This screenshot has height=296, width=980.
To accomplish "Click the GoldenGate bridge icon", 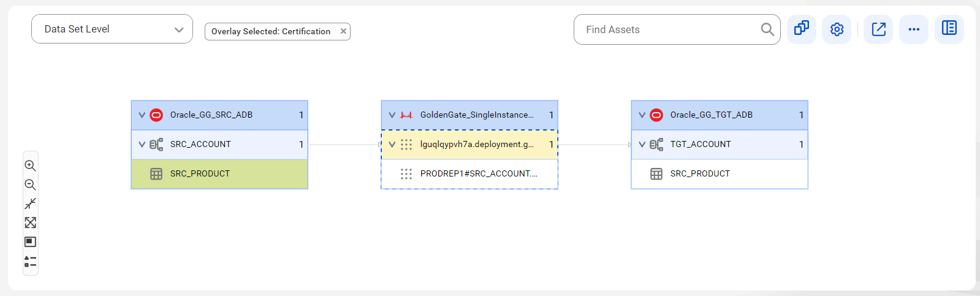I will (406, 115).
